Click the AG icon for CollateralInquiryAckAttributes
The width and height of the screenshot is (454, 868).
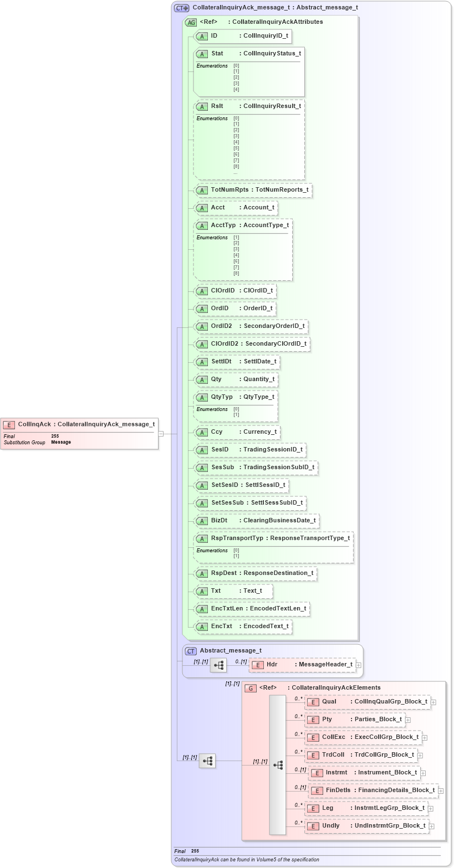[x=191, y=22]
